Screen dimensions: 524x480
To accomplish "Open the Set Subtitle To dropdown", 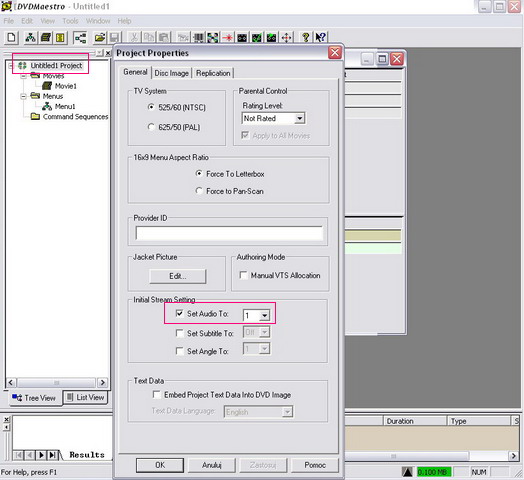I will point(264,332).
